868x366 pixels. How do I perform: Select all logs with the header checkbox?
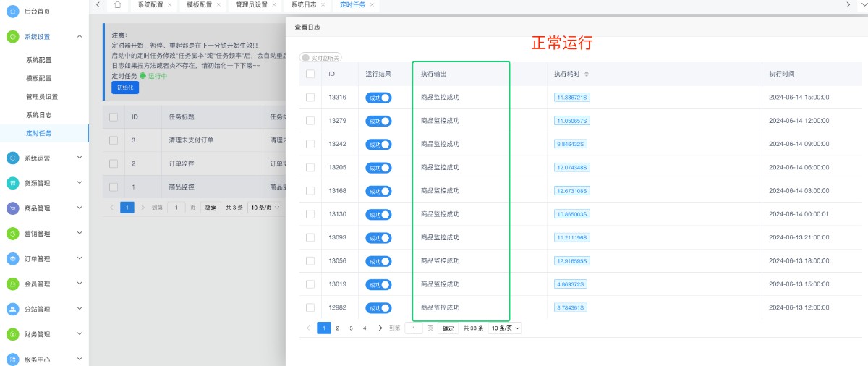point(310,74)
